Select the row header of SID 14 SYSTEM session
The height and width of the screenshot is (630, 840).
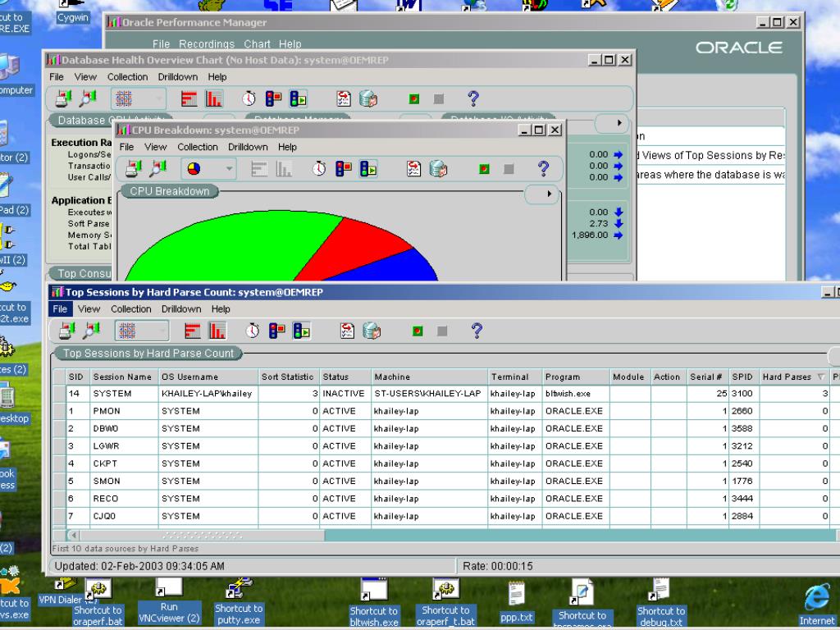tap(59, 393)
